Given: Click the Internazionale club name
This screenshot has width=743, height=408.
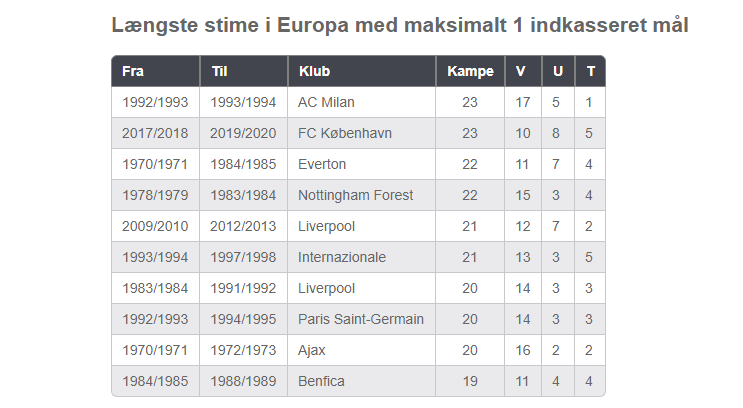Looking at the screenshot, I should 341,257.
